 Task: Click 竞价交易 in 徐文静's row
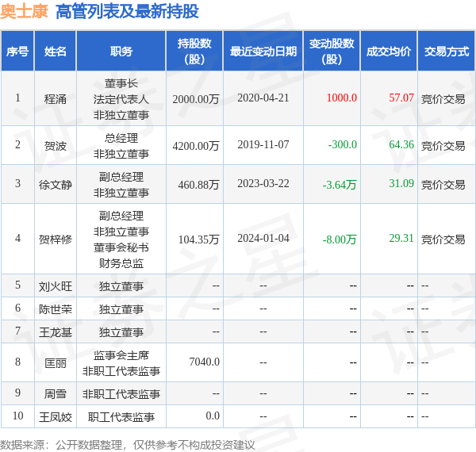tap(443, 185)
